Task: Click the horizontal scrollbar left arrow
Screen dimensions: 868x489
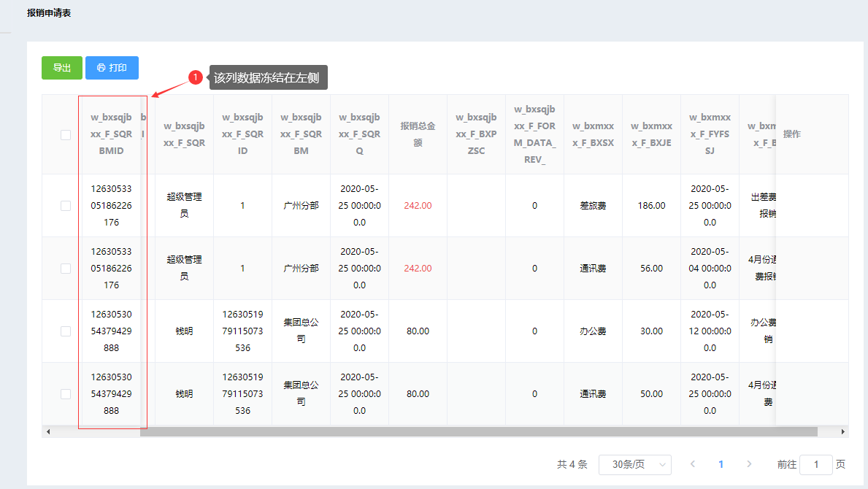Action: [48, 432]
